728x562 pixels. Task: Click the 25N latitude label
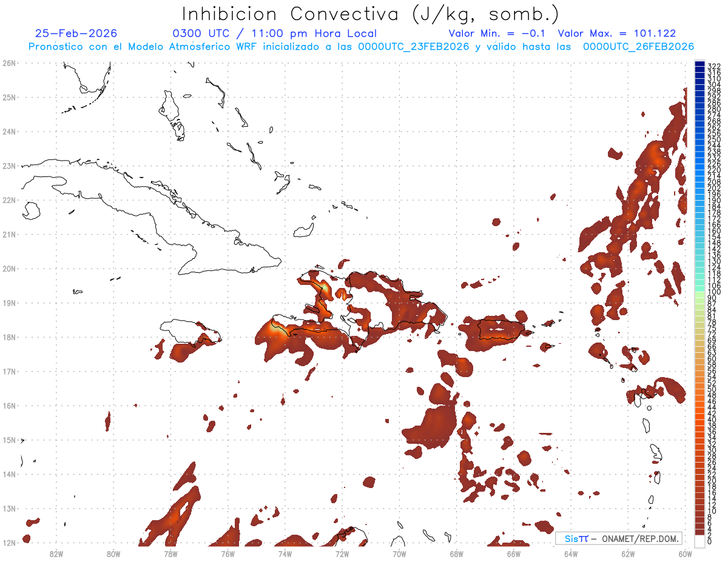pyautogui.click(x=9, y=97)
